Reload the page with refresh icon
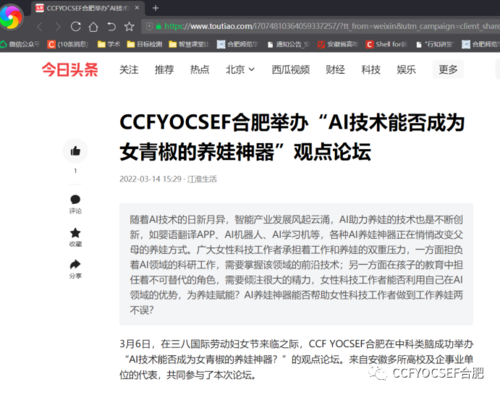Screen dimensions: 500x395 click(x=76, y=26)
